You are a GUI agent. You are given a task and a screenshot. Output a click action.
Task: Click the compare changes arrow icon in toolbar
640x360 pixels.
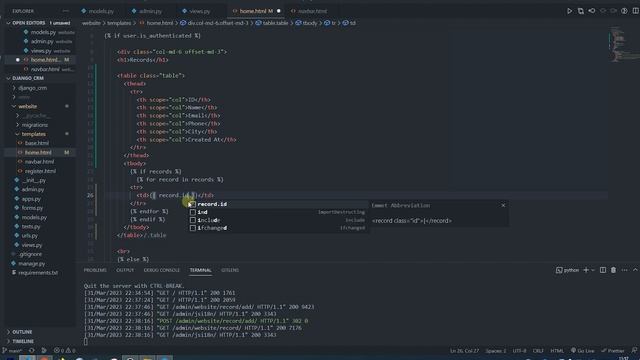pyautogui.click(x=591, y=11)
